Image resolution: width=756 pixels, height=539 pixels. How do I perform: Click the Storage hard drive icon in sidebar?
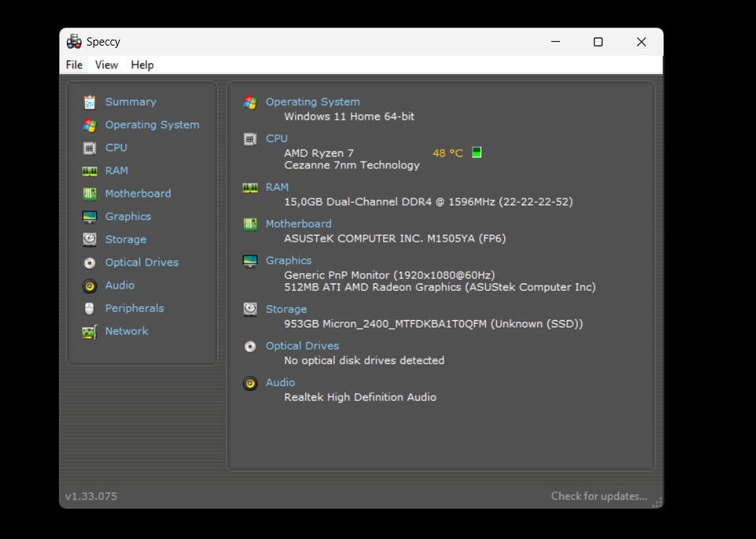[x=90, y=240]
